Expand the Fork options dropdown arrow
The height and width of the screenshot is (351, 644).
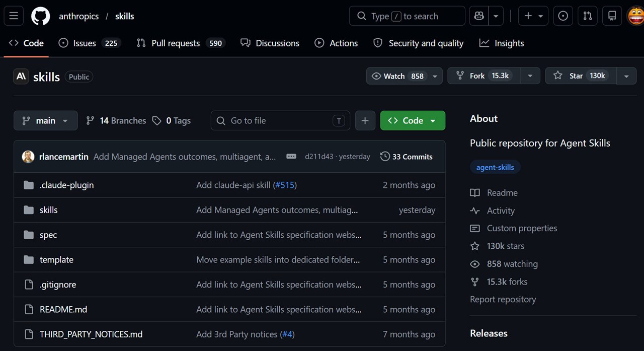530,76
